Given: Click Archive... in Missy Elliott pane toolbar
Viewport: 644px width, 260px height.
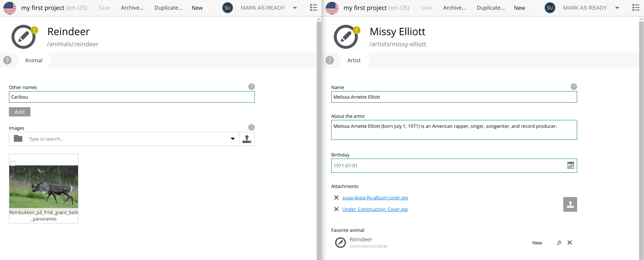Looking at the screenshot, I should point(455,8).
